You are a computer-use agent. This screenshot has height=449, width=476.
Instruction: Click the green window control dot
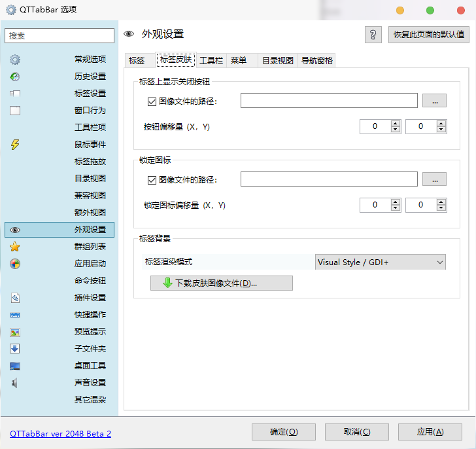(430, 10)
